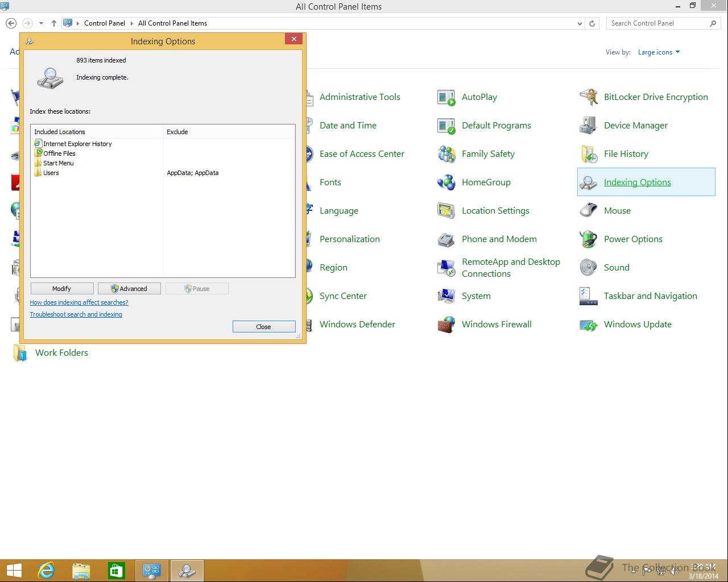728x582 pixels.
Task: Click the Included Locations column header
Action: click(97, 132)
